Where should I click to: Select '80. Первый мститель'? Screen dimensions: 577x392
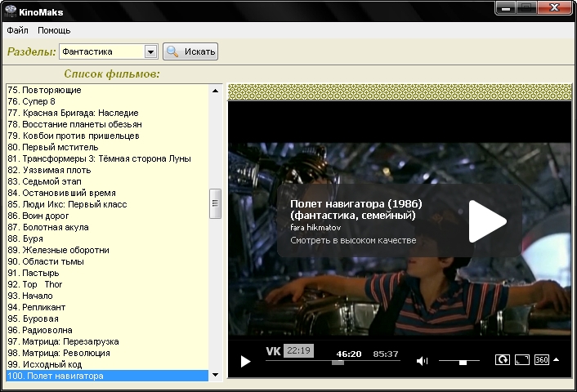point(107,147)
